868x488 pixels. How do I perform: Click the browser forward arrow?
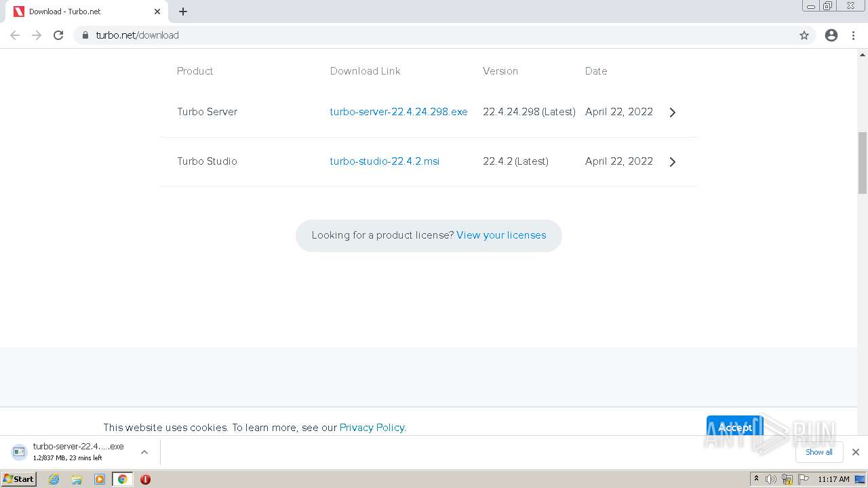tap(37, 35)
